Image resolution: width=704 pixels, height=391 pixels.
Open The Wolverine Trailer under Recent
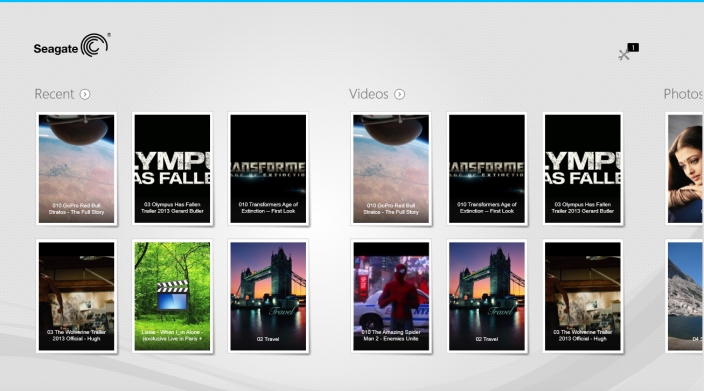(77, 296)
